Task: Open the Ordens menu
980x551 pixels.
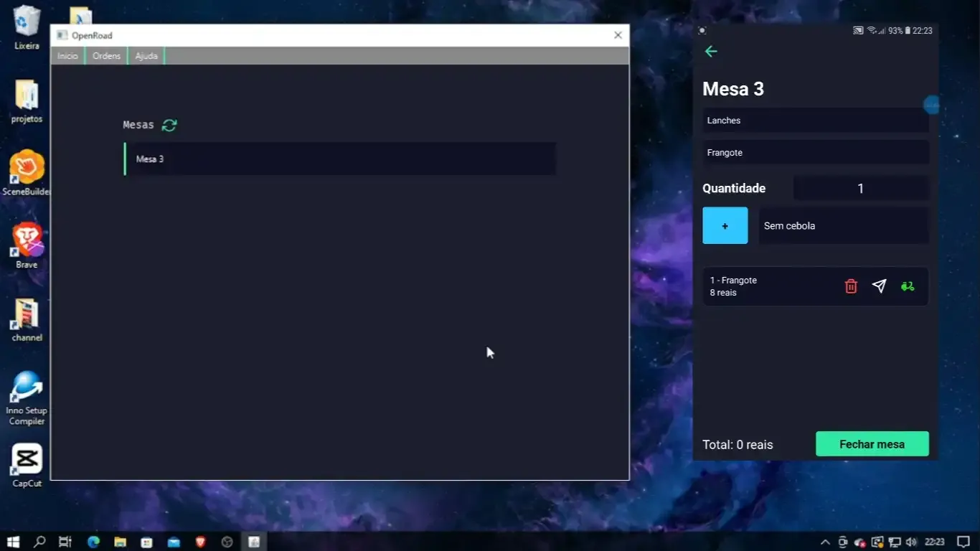Action: (106, 56)
